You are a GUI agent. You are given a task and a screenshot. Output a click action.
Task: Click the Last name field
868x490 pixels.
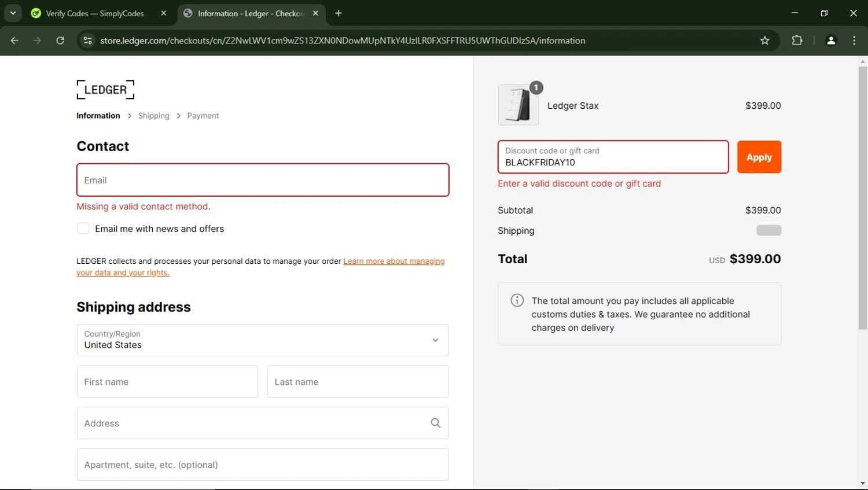[x=358, y=382]
